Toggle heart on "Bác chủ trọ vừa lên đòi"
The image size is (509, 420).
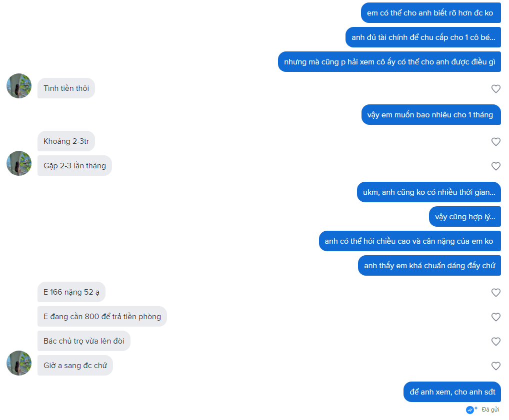pos(495,342)
